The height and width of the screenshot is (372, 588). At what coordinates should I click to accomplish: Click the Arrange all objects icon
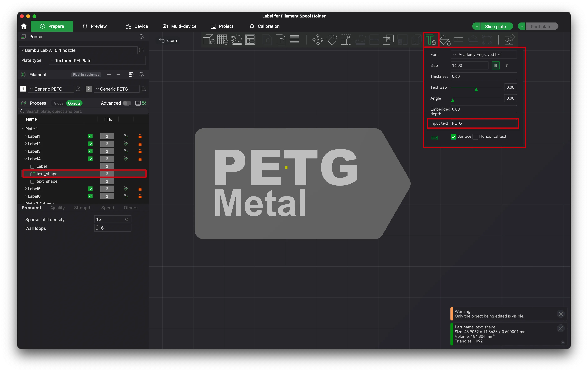pyautogui.click(x=250, y=40)
